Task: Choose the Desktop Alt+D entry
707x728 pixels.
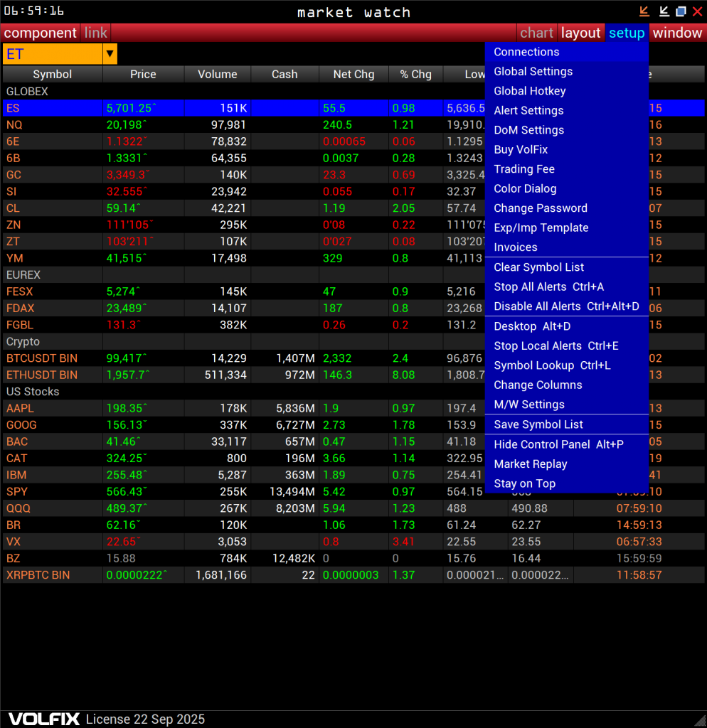Action: pyautogui.click(x=567, y=326)
